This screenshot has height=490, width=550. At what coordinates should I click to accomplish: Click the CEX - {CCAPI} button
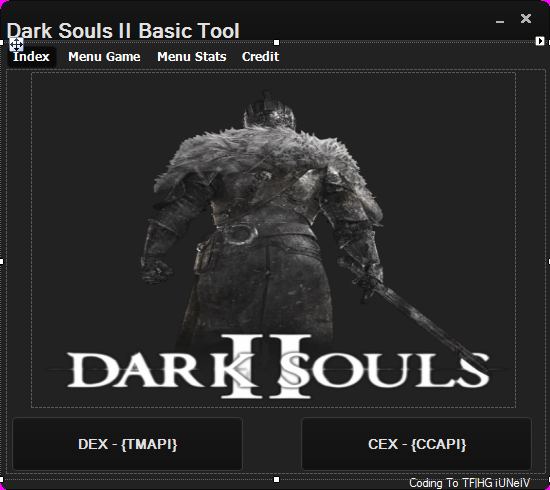click(x=417, y=444)
